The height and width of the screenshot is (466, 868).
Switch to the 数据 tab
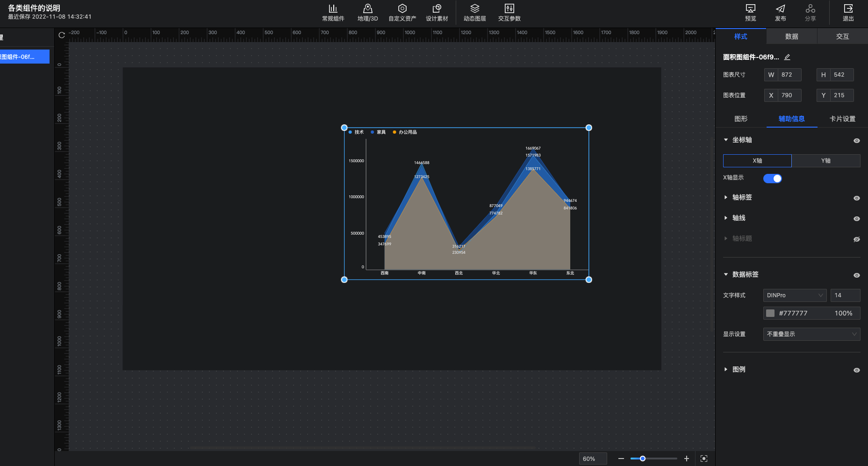coord(791,36)
